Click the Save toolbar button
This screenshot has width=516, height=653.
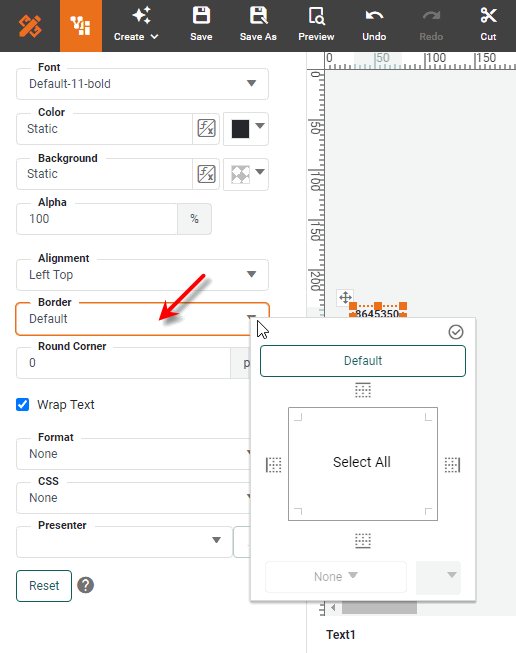point(201,26)
